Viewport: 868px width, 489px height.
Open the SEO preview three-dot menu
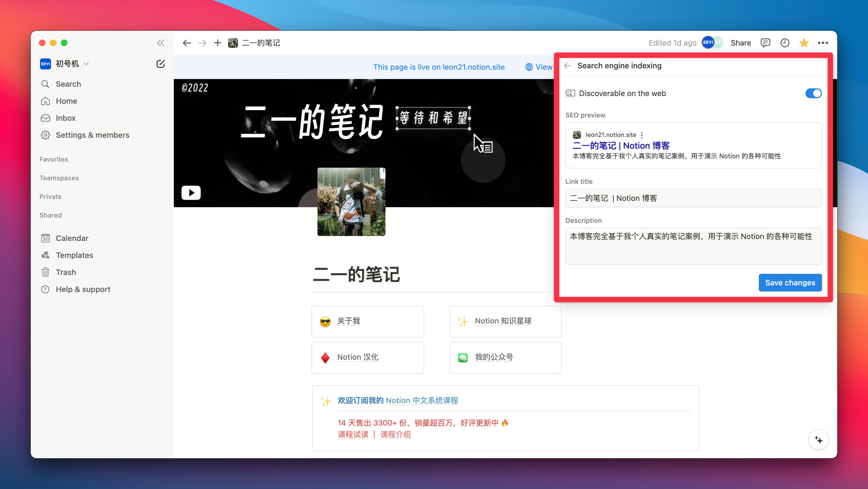(x=642, y=134)
